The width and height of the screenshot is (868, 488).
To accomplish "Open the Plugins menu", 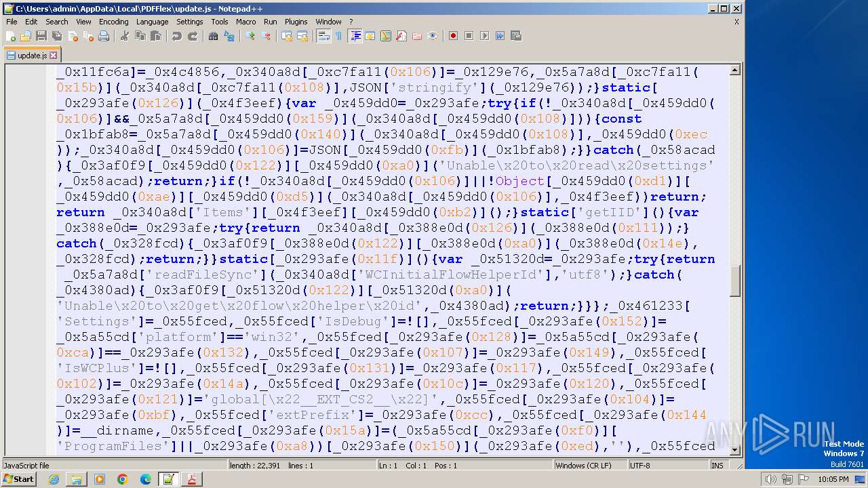I will pyautogui.click(x=296, y=22).
